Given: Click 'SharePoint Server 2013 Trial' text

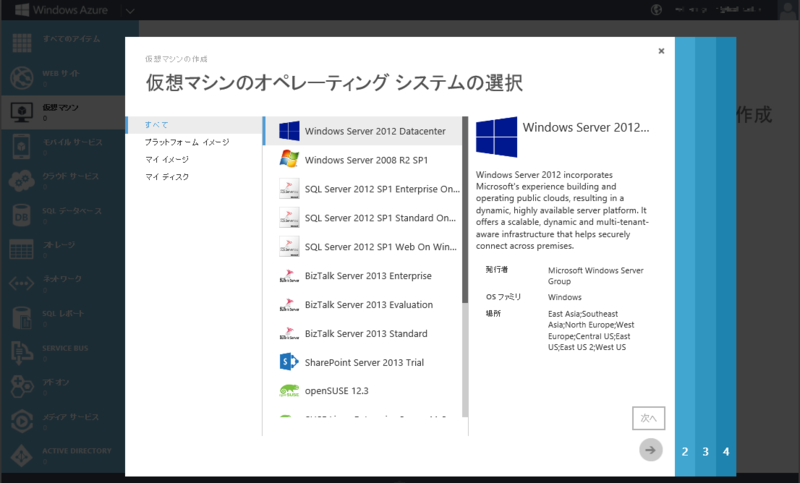Looking at the screenshot, I should click(x=364, y=363).
